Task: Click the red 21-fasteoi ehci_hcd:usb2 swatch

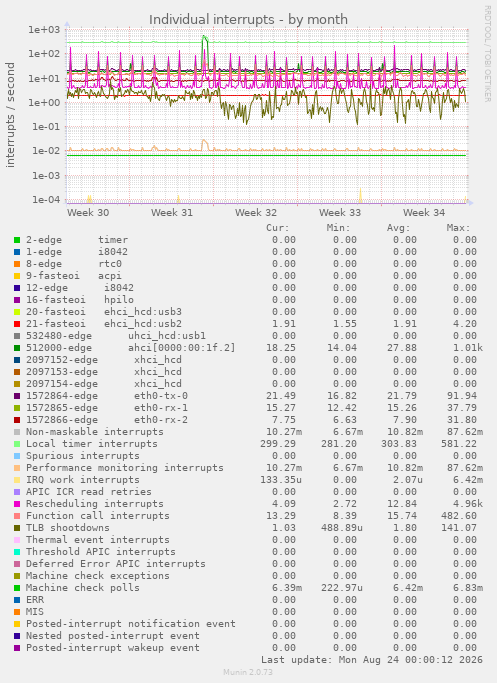Action: coord(17,324)
